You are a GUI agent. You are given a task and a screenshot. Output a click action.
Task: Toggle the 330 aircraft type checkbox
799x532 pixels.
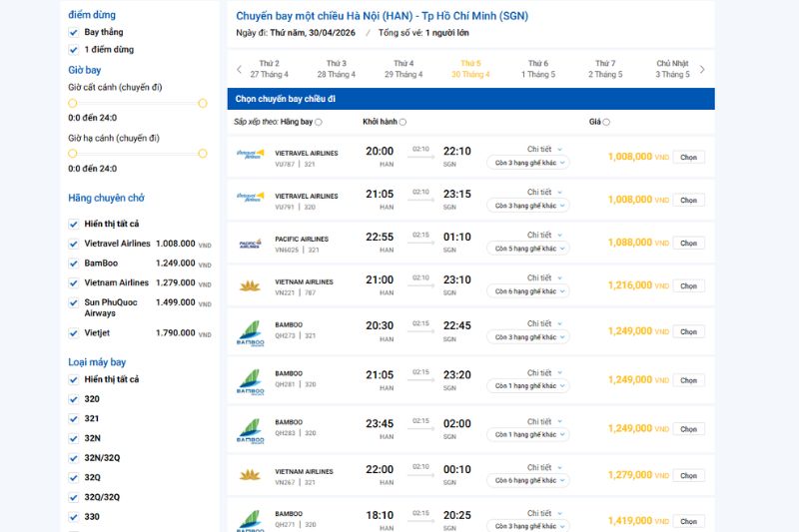click(x=73, y=517)
